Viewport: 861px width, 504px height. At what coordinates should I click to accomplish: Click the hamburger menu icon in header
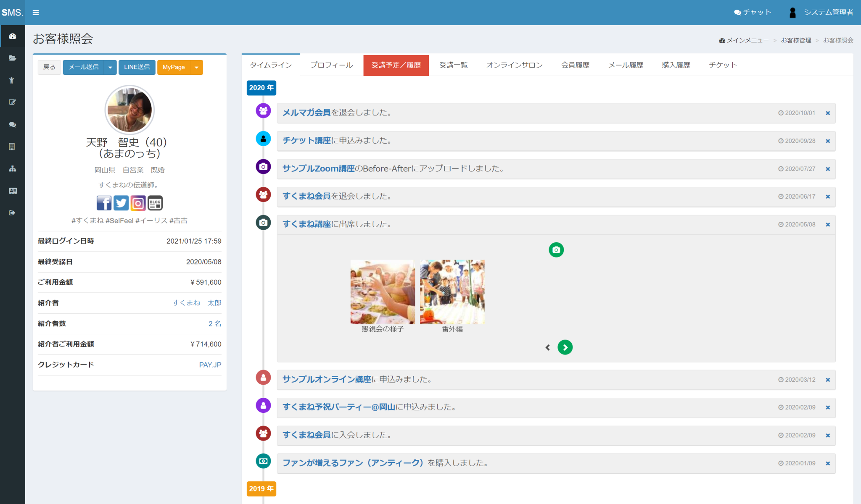36,13
